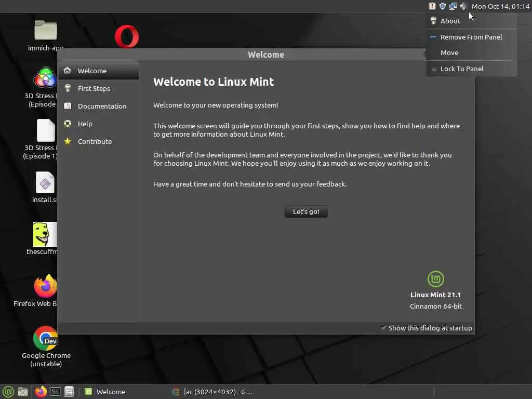
Task: Select the thescuffm dog image icon
Action: [45, 234]
